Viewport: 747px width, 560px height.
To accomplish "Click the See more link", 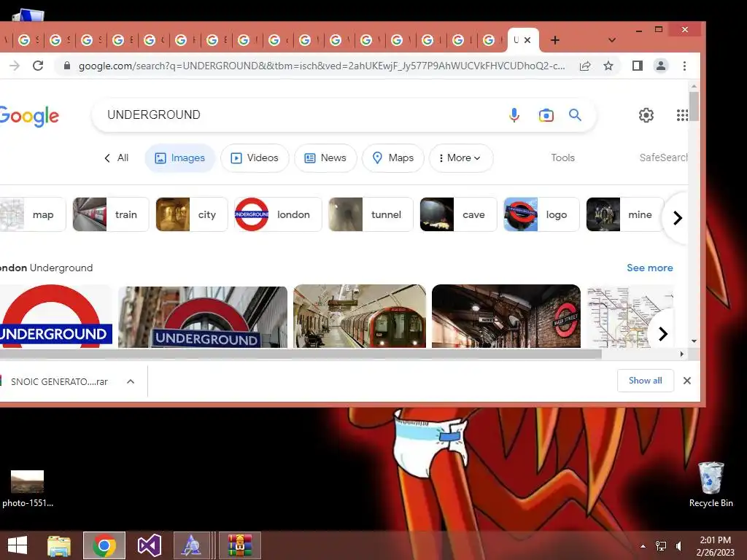I will click(x=650, y=268).
